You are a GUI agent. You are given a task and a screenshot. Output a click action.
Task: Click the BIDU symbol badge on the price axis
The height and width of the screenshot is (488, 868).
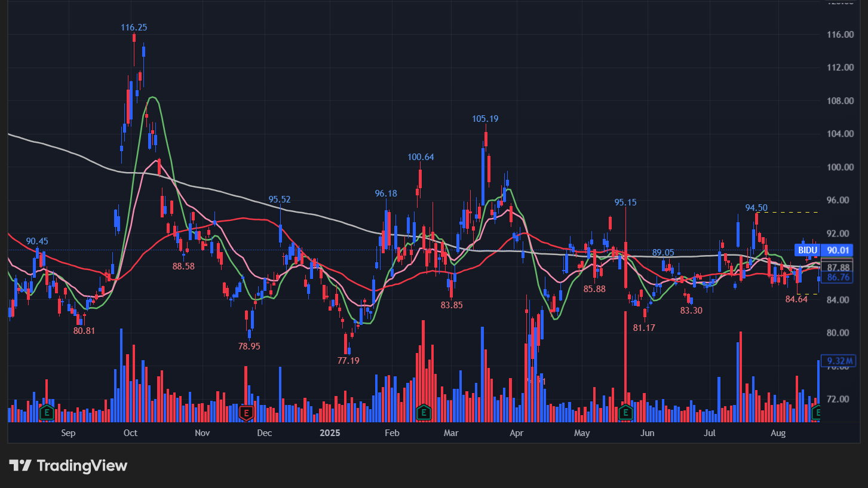pyautogui.click(x=808, y=250)
